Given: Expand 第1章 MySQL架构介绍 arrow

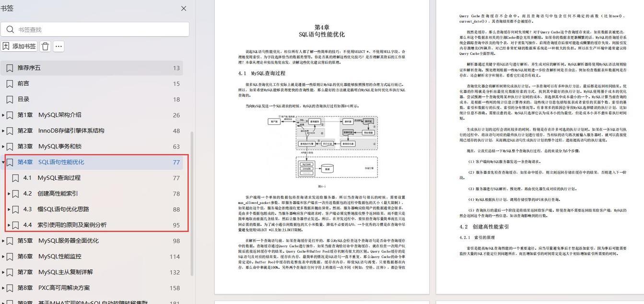Looking at the screenshot, I should tap(3, 115).
